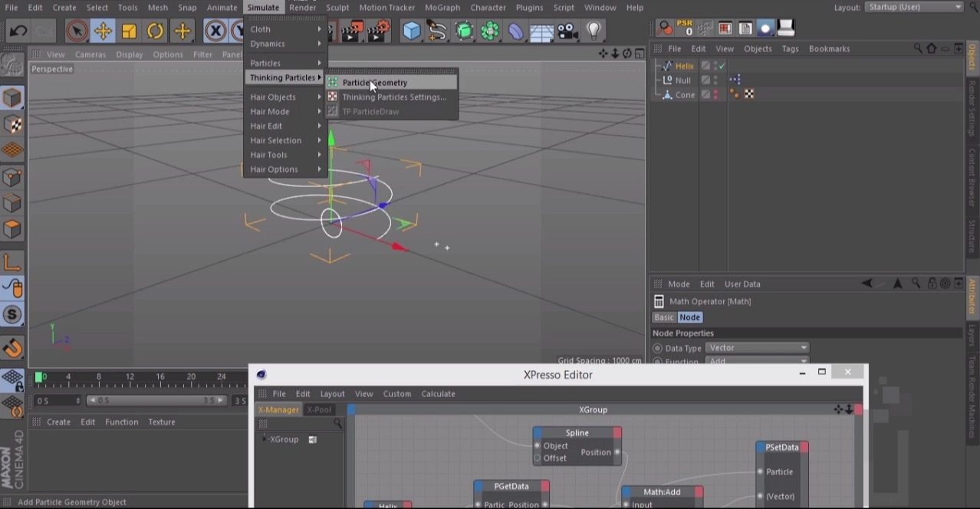This screenshot has height=509, width=980.
Task: Add a camera object
Action: click(567, 31)
